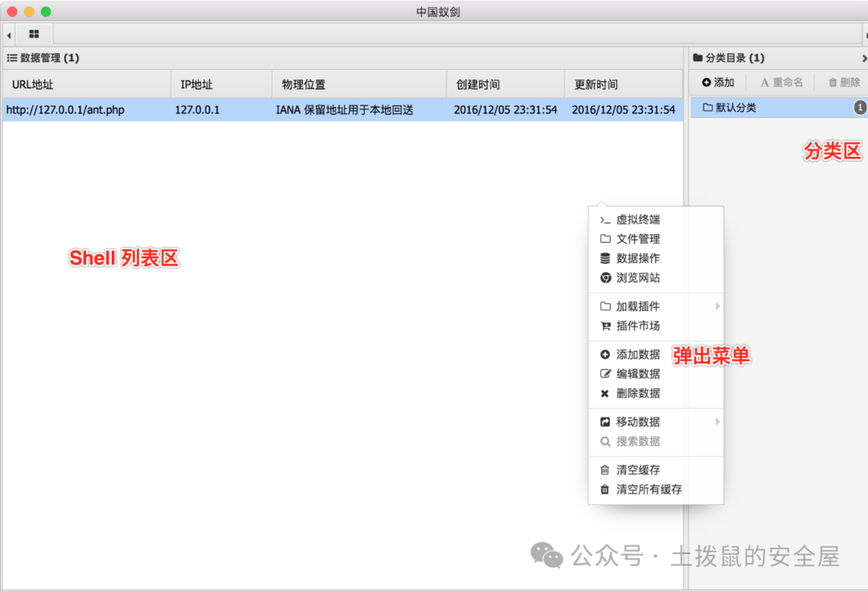The width and height of the screenshot is (868, 591).
Task: Click the folder icon next to 文件管理
Action: click(x=605, y=239)
